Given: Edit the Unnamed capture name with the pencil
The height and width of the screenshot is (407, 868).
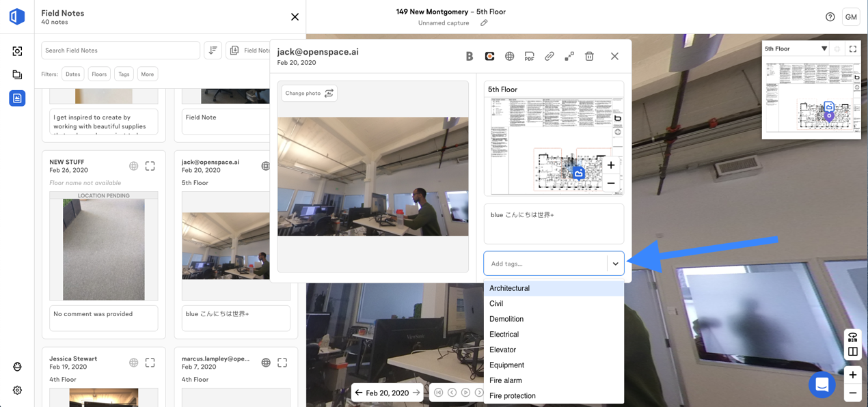Looking at the screenshot, I should [x=484, y=23].
